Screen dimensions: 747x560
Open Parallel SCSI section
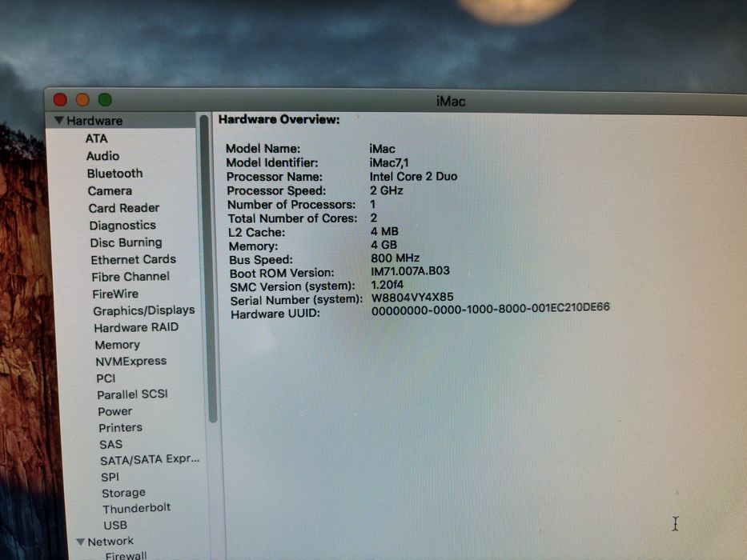coord(132,394)
